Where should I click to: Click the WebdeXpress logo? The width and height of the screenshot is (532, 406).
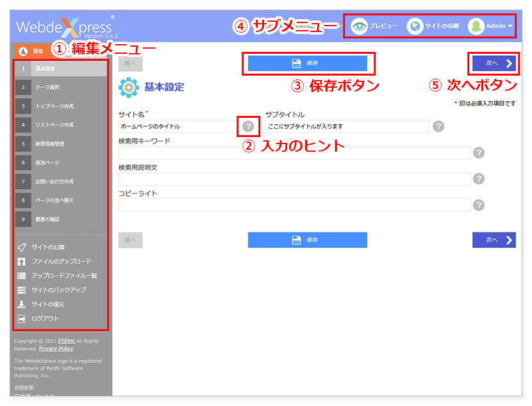pyautogui.click(x=67, y=28)
